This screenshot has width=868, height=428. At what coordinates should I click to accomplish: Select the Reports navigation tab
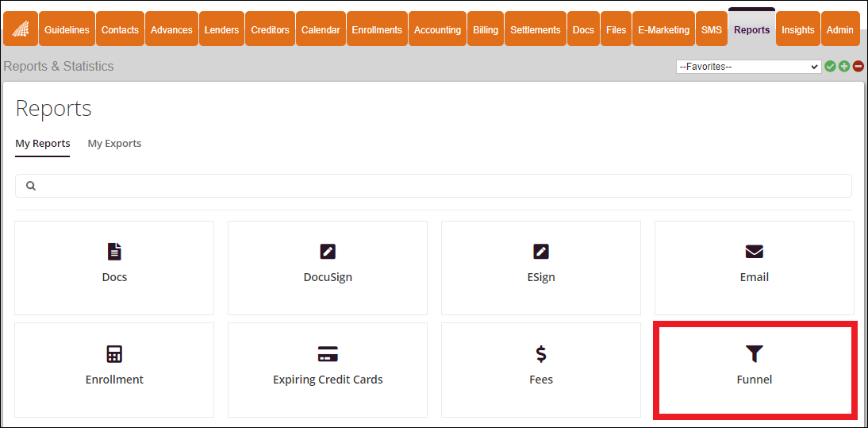(751, 29)
